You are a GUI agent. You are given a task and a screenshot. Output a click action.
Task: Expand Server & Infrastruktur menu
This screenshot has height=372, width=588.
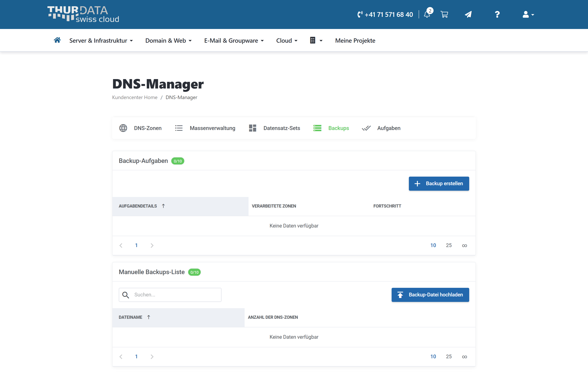(x=101, y=41)
